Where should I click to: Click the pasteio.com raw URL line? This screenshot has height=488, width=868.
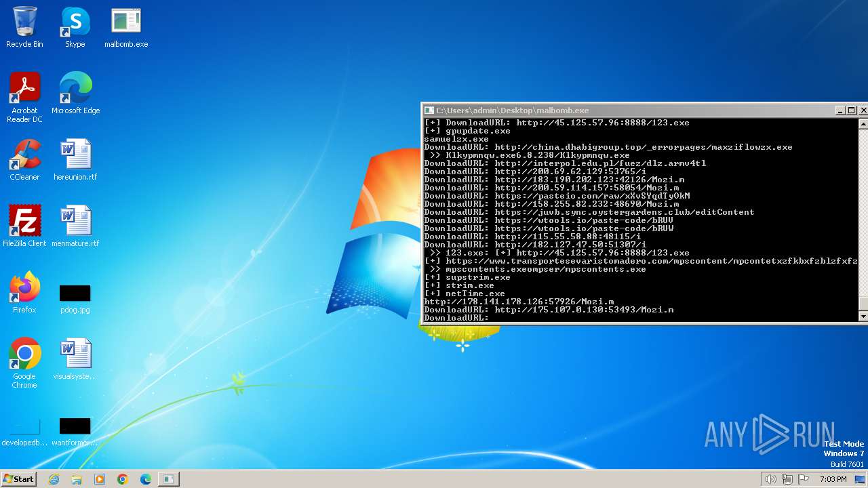(x=557, y=196)
